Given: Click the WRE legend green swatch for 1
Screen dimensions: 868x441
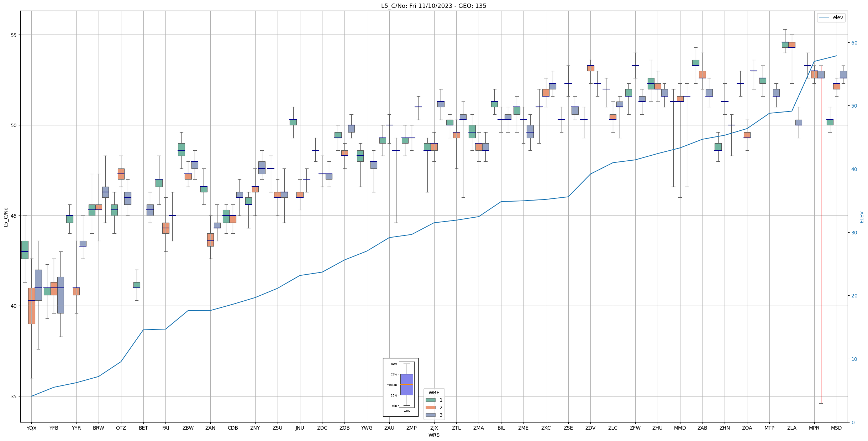Looking at the screenshot, I should click(x=430, y=400).
